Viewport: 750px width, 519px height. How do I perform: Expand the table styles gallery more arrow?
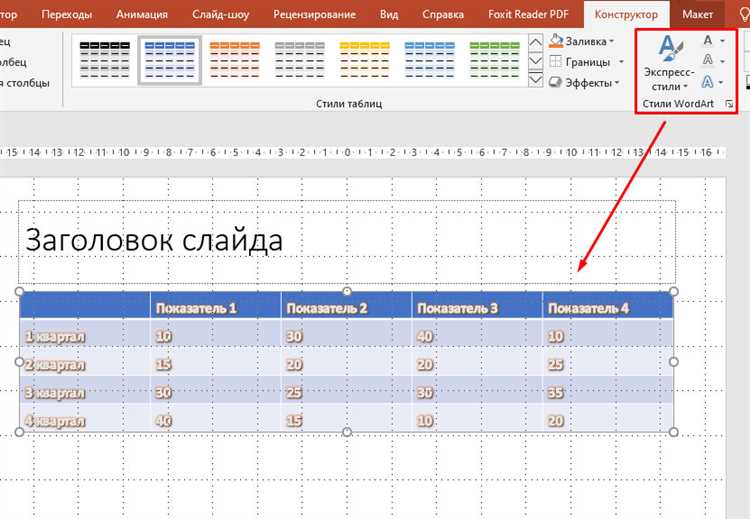click(x=536, y=80)
